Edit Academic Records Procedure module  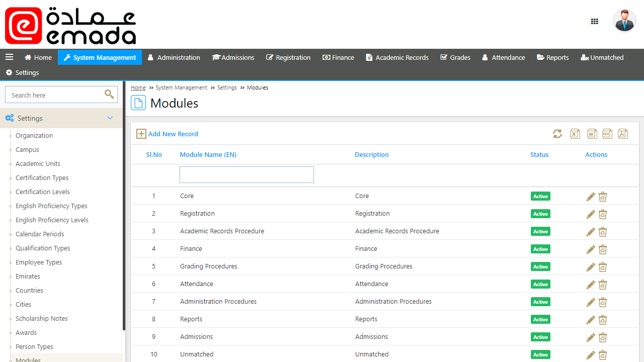click(x=591, y=232)
